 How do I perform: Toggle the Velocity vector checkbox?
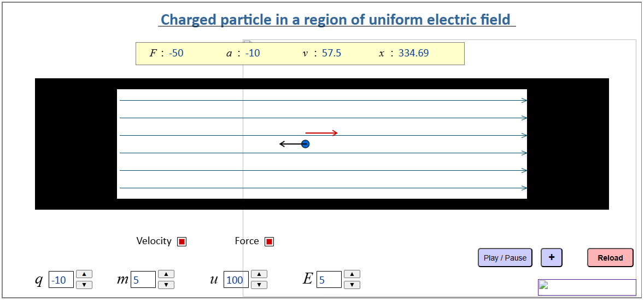pyautogui.click(x=182, y=241)
